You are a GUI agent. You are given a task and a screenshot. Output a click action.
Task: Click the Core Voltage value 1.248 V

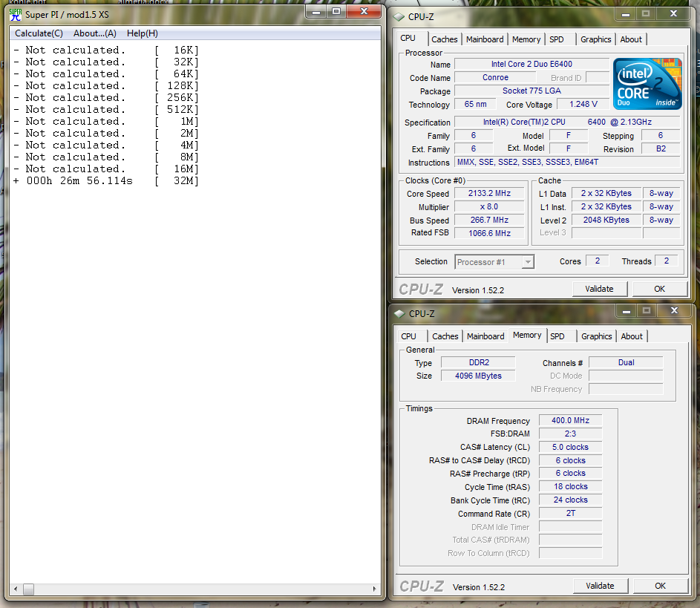click(x=583, y=105)
